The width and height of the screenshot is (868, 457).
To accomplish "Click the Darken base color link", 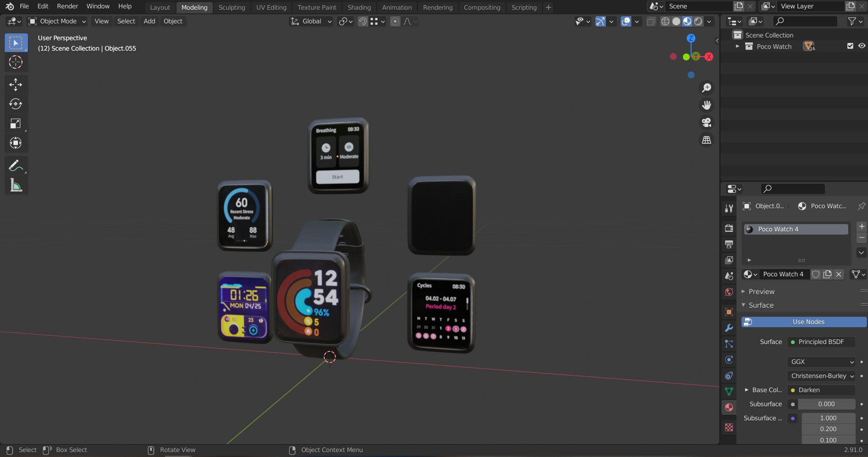I will (821, 390).
